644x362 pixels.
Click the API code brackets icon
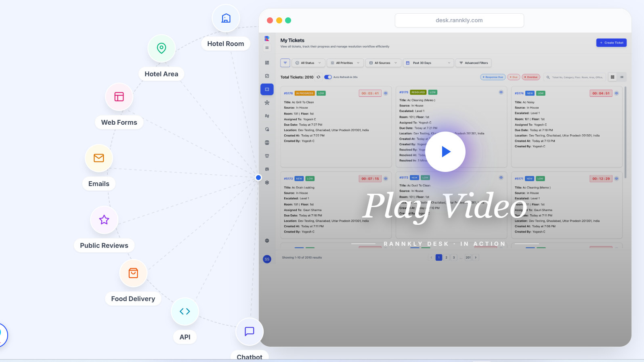[x=185, y=312]
